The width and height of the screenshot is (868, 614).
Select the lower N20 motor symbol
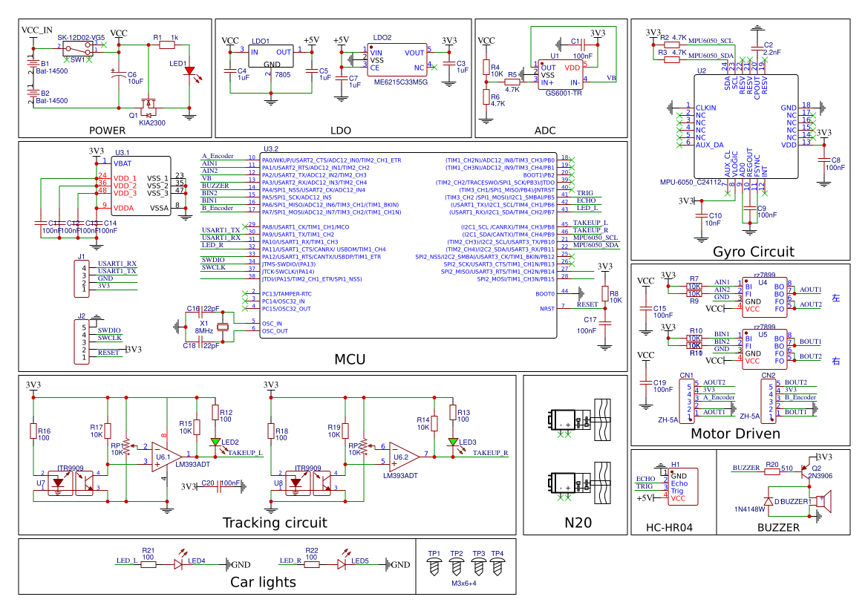click(x=579, y=483)
